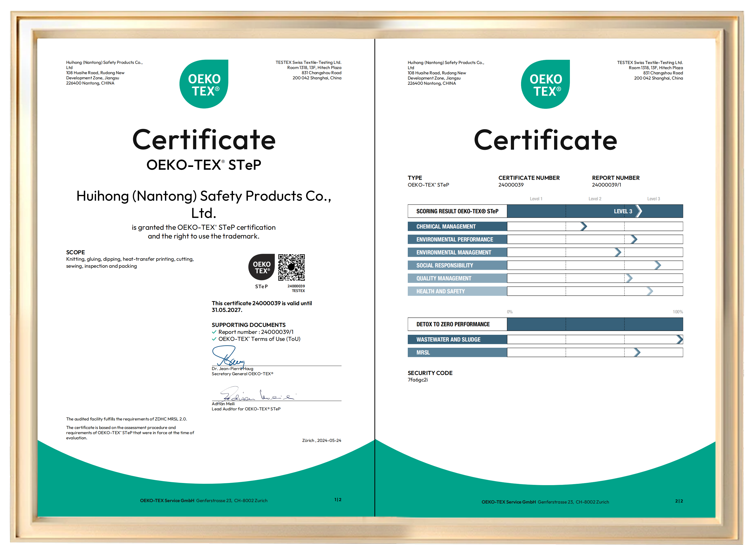This screenshot has height=560, width=754.
Task: Click the page number 2|2 on the right page
Action: [x=679, y=501]
